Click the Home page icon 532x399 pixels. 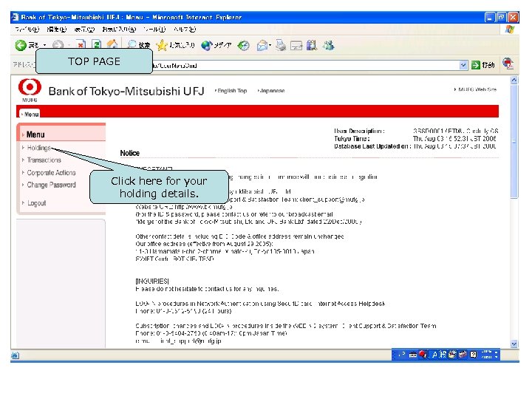(x=112, y=44)
